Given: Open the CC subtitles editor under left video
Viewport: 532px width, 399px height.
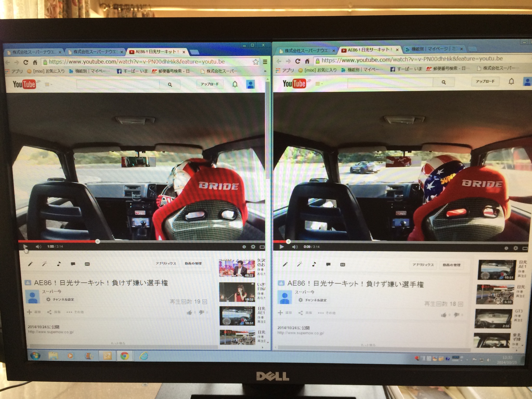Looking at the screenshot, I should tap(87, 264).
